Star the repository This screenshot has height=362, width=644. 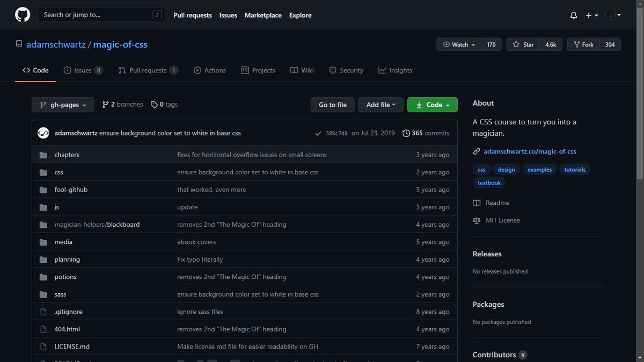coord(523,45)
